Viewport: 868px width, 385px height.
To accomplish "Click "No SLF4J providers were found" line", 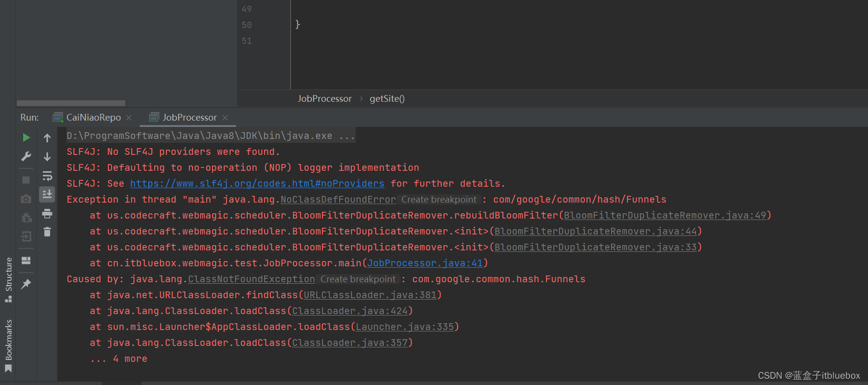I will point(173,152).
